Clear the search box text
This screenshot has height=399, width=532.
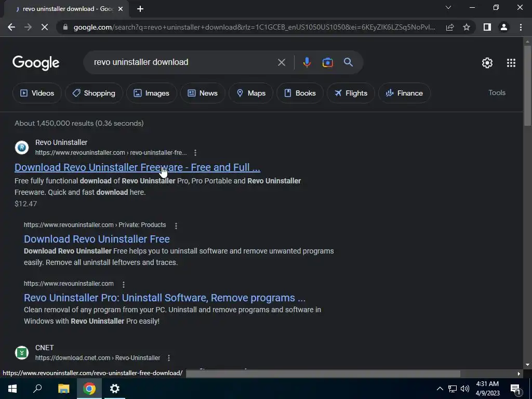tap(281, 62)
